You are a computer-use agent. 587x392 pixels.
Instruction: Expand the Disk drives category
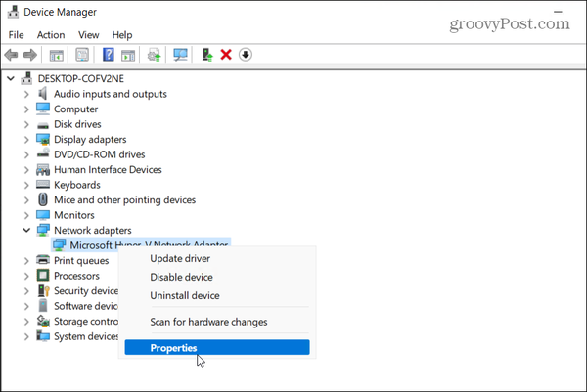coord(26,125)
